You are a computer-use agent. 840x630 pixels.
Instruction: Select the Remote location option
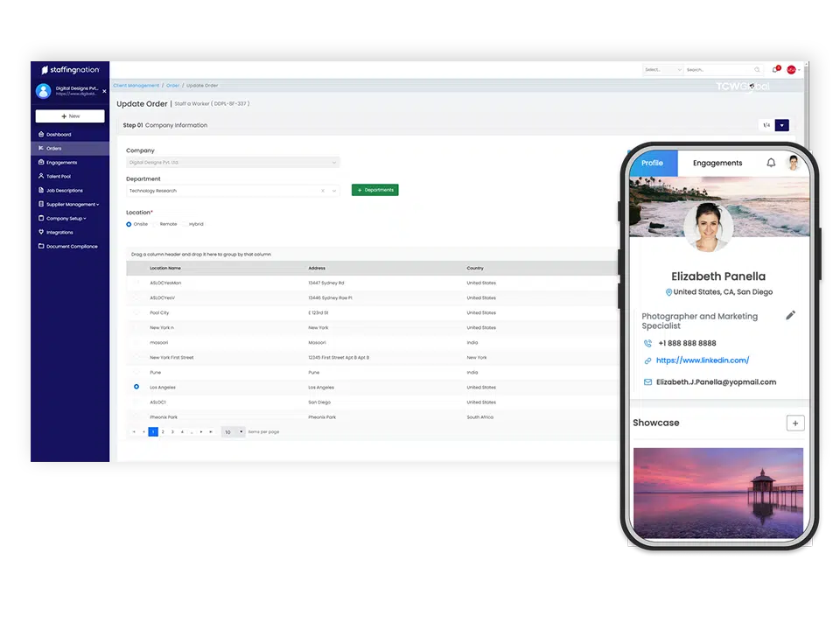[x=157, y=224]
